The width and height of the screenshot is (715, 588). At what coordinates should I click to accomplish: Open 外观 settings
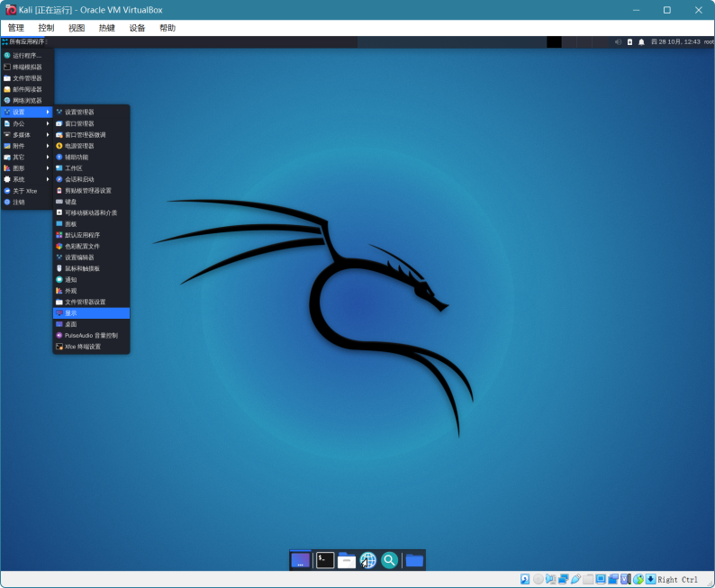pyautogui.click(x=92, y=291)
